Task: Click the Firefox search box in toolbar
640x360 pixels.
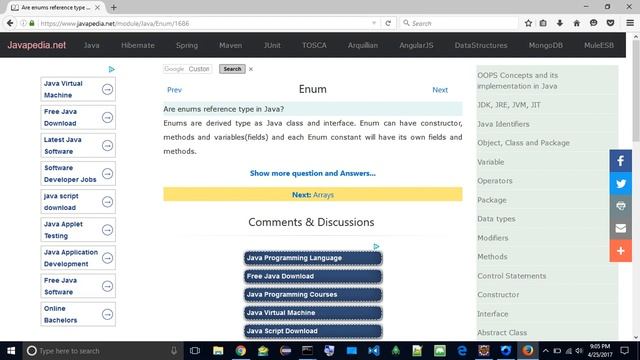Action: click(458, 23)
